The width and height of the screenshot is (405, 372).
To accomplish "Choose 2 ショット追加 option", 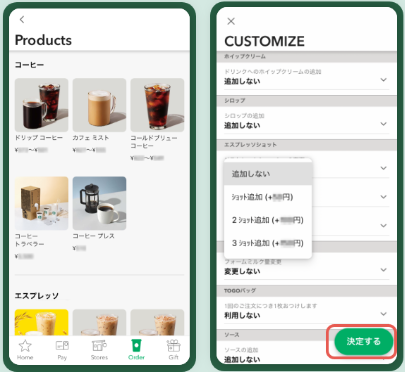I will click(x=268, y=220).
